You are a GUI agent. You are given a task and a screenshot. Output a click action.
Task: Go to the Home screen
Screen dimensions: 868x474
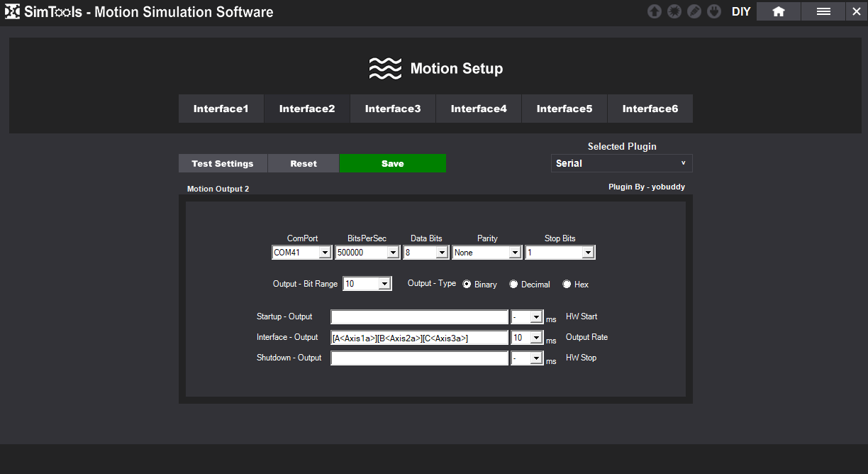[779, 11]
